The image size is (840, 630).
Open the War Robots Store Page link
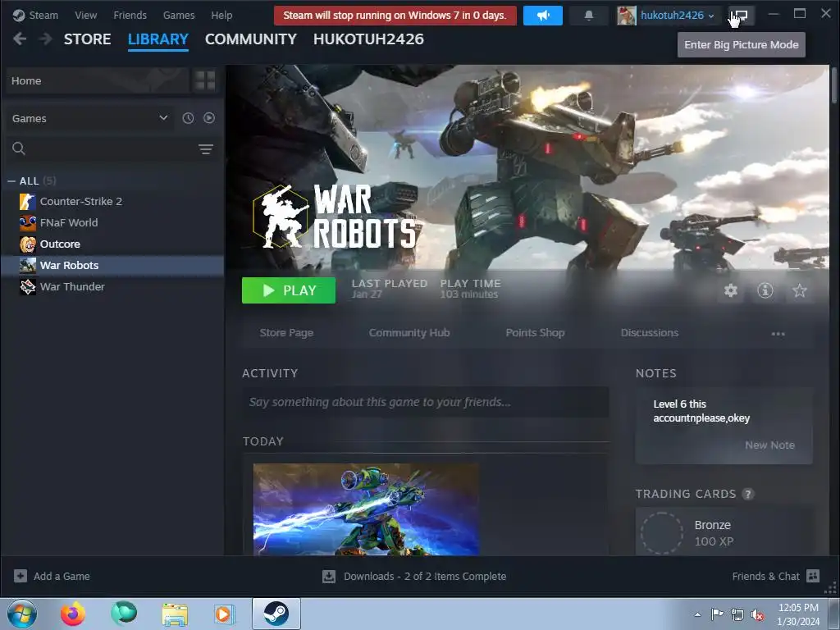pyautogui.click(x=286, y=333)
